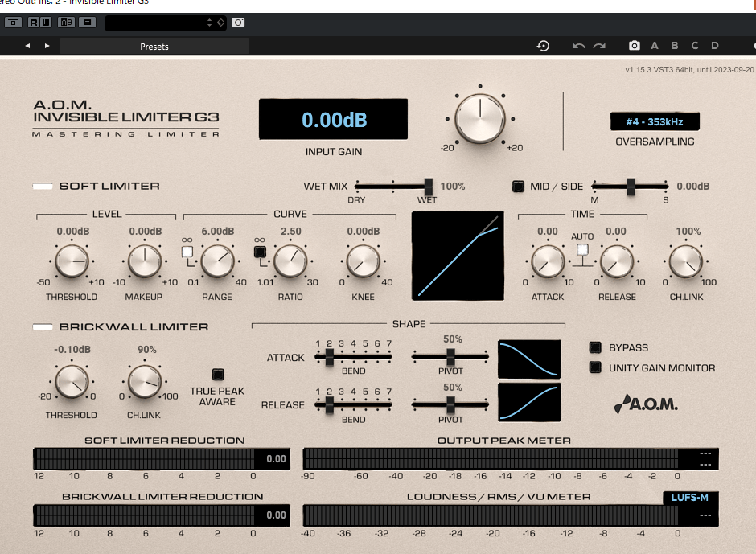756x554 pixels.
Task: Go to next preset arrow
Action: point(47,46)
